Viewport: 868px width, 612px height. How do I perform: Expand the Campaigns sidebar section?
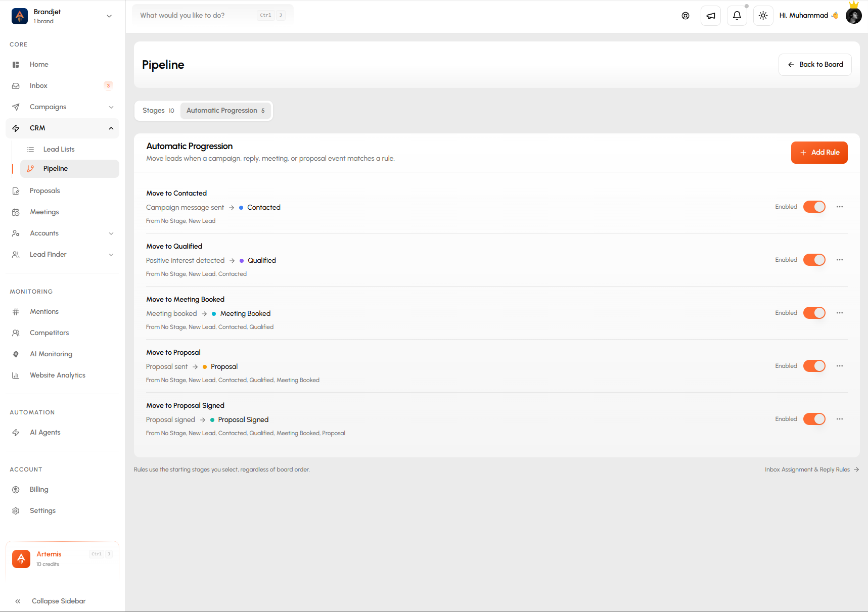coord(63,107)
